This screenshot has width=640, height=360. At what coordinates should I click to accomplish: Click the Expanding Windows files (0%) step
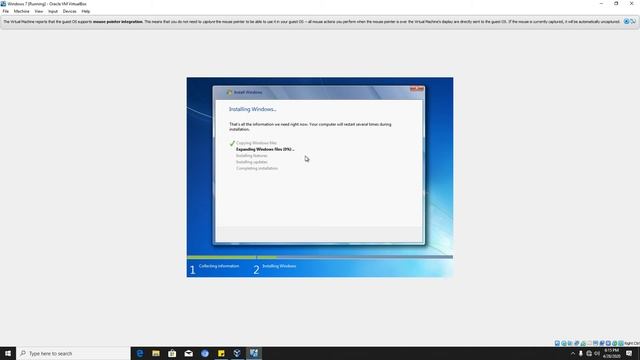coord(265,149)
